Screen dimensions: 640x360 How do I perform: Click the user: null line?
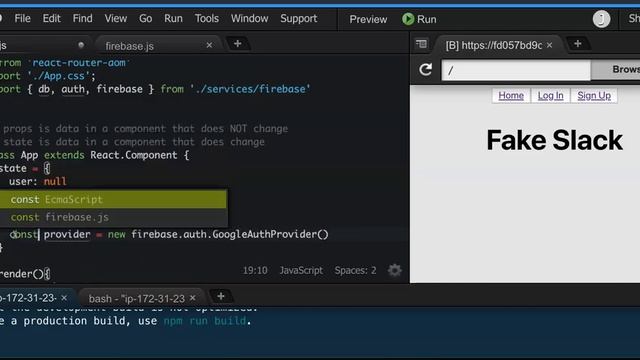[38, 181]
